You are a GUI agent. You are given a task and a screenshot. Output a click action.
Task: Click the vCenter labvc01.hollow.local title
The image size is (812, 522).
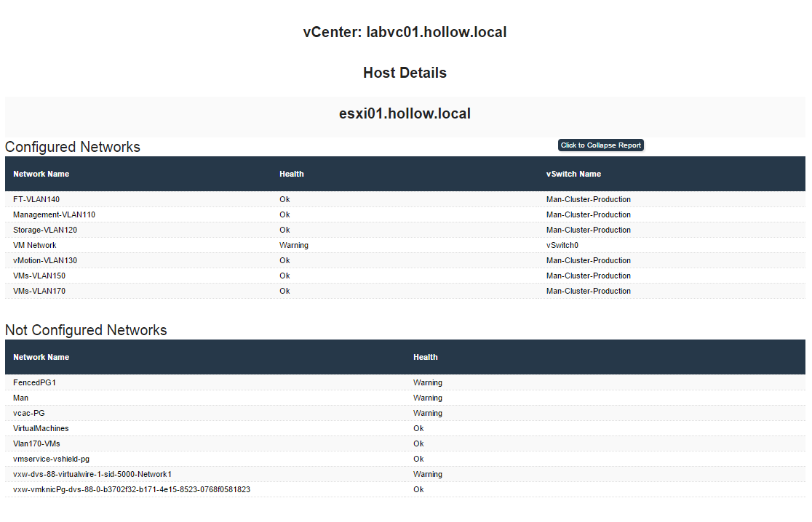[x=405, y=32]
